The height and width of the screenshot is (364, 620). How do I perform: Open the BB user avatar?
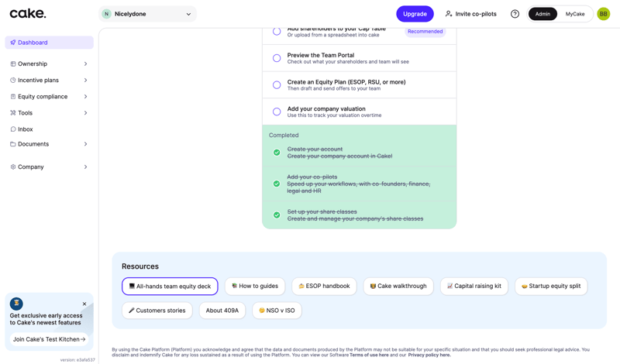coord(603,14)
